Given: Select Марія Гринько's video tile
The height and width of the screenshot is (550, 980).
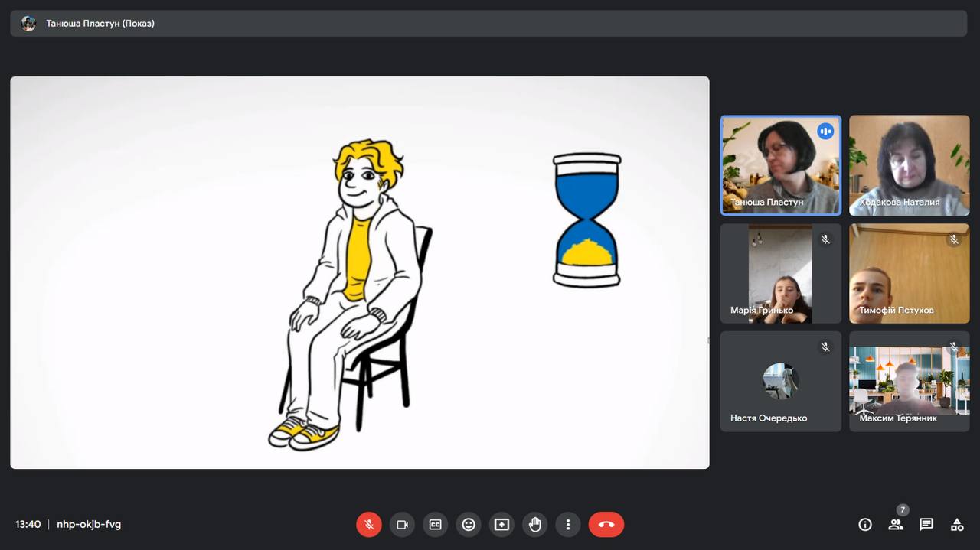Looking at the screenshot, I should (x=780, y=273).
